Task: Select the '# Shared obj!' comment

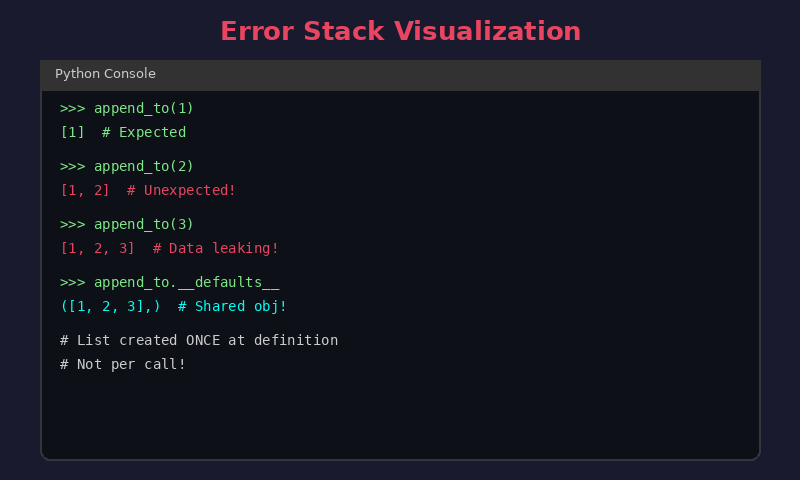Action: coord(232,307)
